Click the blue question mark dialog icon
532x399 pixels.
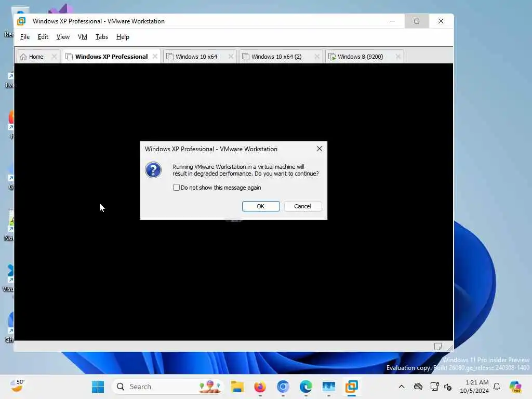coord(153,170)
